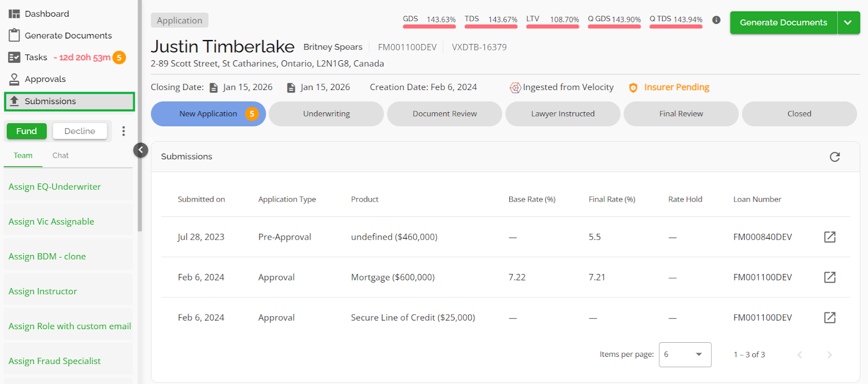Open Tasks in the sidebar menu
Screen dimensions: 868x384
36,57
